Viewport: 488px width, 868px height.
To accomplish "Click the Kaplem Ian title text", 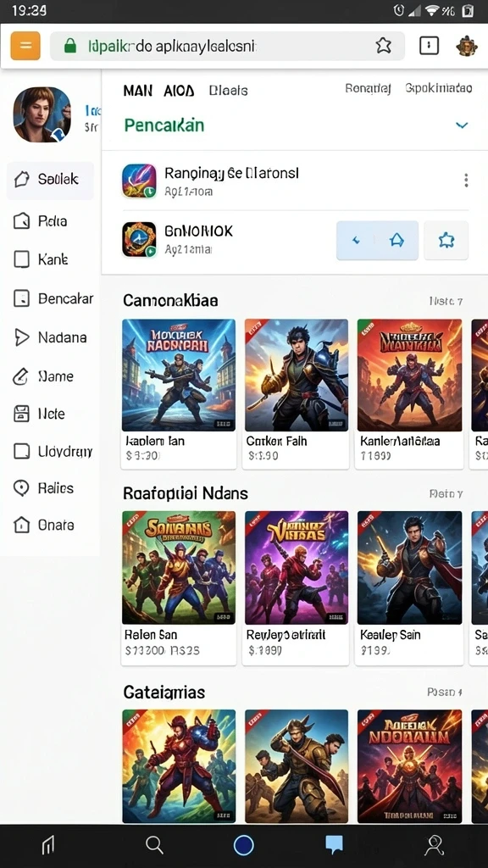I will (155, 441).
